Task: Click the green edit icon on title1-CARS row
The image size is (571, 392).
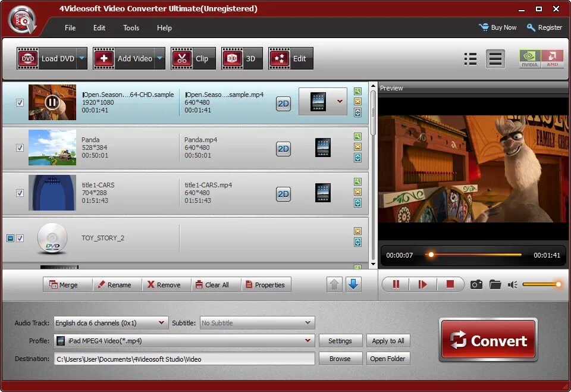Action: click(357, 182)
